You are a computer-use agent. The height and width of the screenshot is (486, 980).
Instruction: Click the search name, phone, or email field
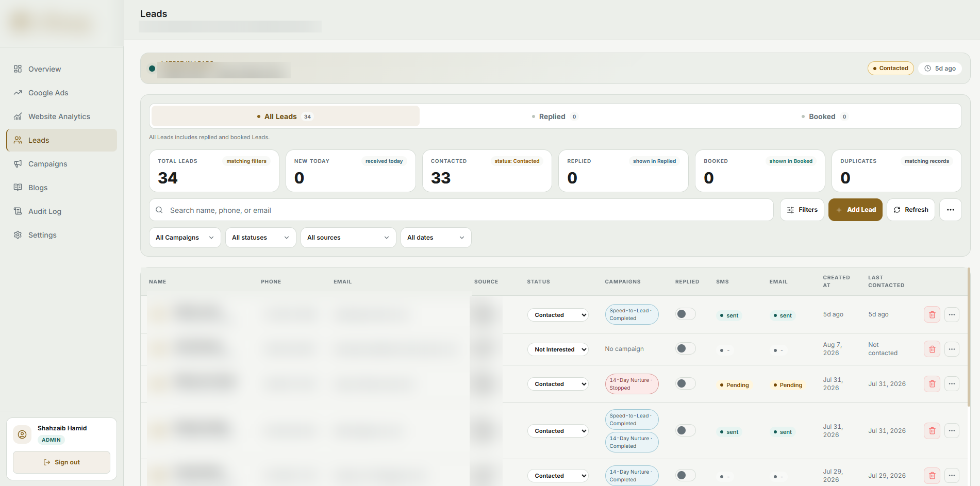461,210
